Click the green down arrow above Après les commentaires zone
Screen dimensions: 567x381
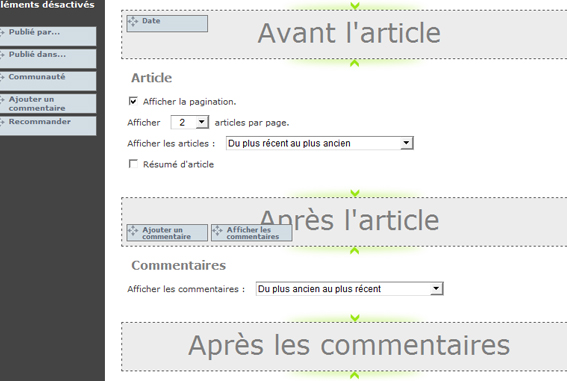coord(355,318)
